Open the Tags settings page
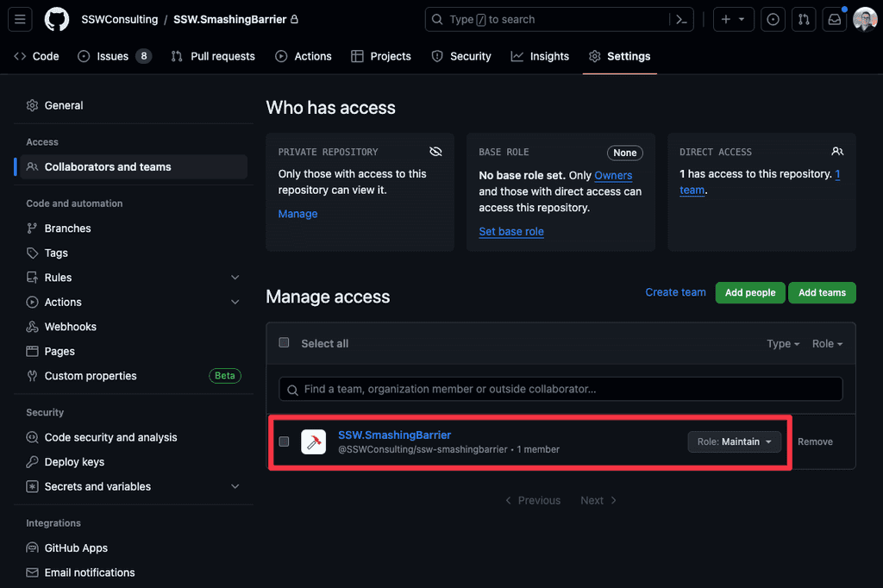This screenshot has height=588, width=883. [57, 253]
